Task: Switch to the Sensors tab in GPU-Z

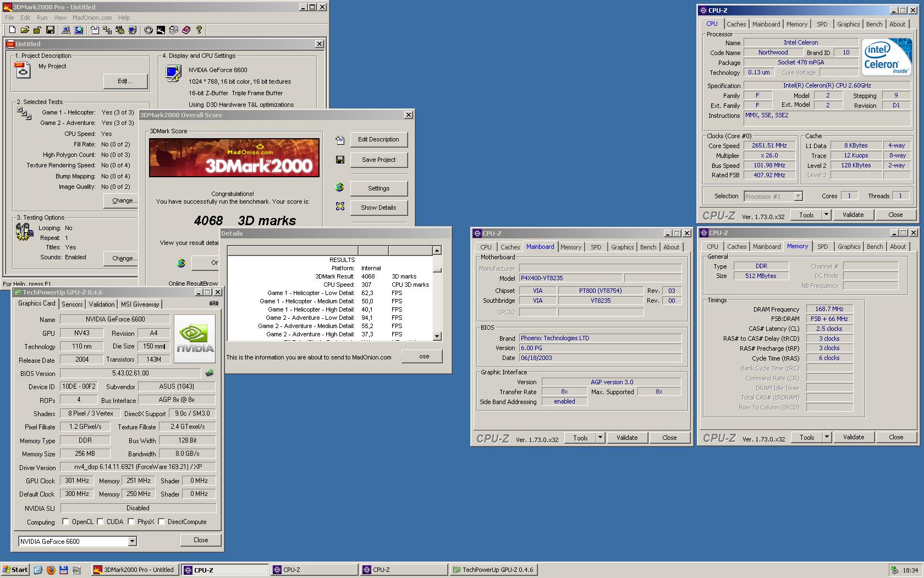Action: 72,304
